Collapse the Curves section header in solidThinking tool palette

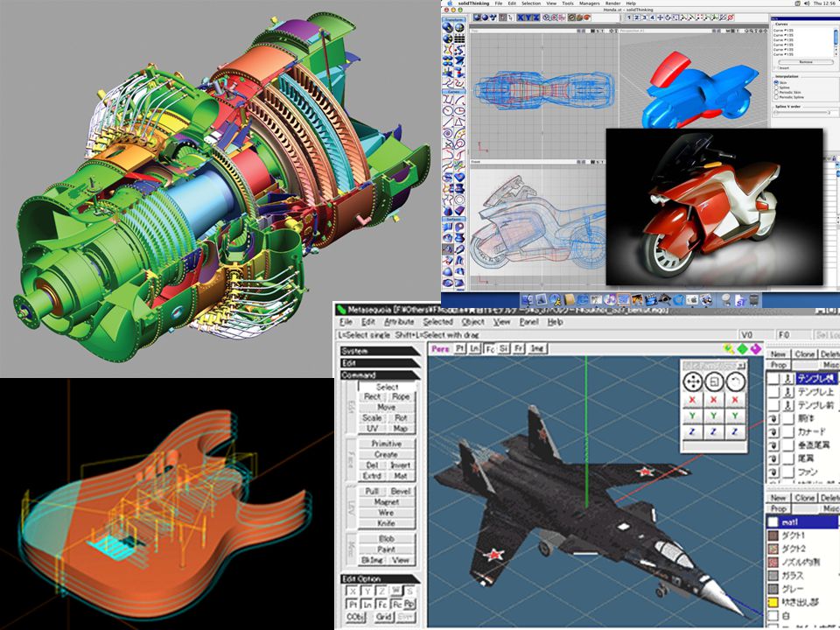click(x=454, y=92)
